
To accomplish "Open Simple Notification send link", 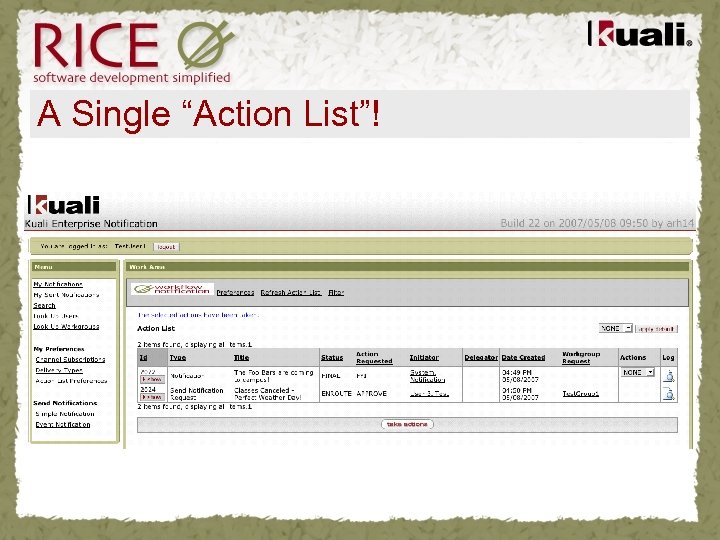I will [65, 414].
